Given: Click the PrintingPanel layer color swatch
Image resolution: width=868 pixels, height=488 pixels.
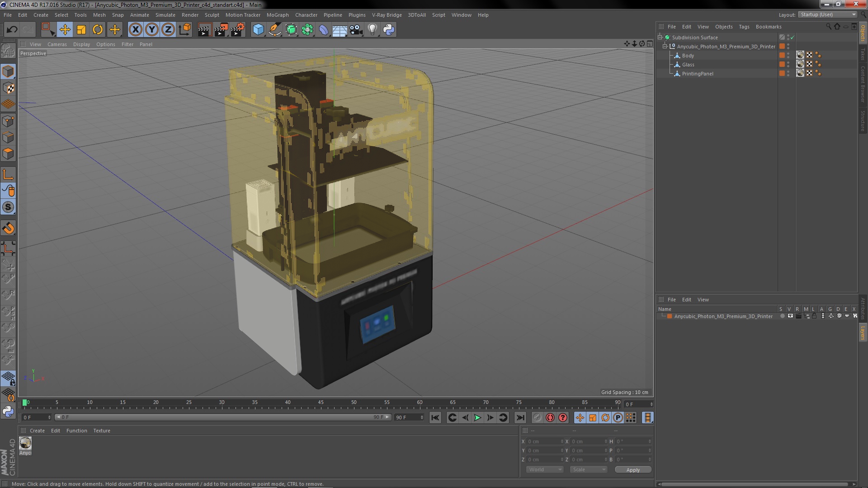Looking at the screenshot, I should [x=782, y=73].
